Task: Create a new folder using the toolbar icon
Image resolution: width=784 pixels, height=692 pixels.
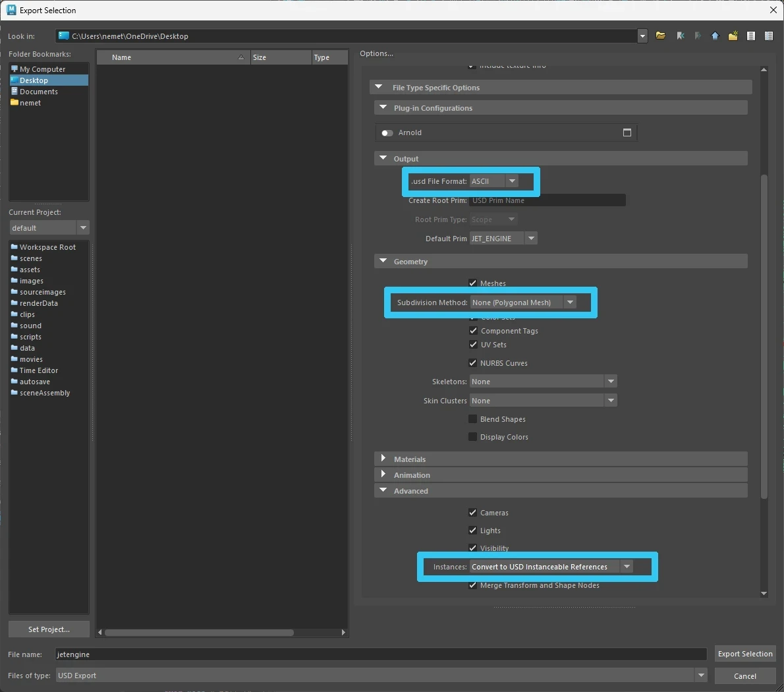Action: pos(733,36)
